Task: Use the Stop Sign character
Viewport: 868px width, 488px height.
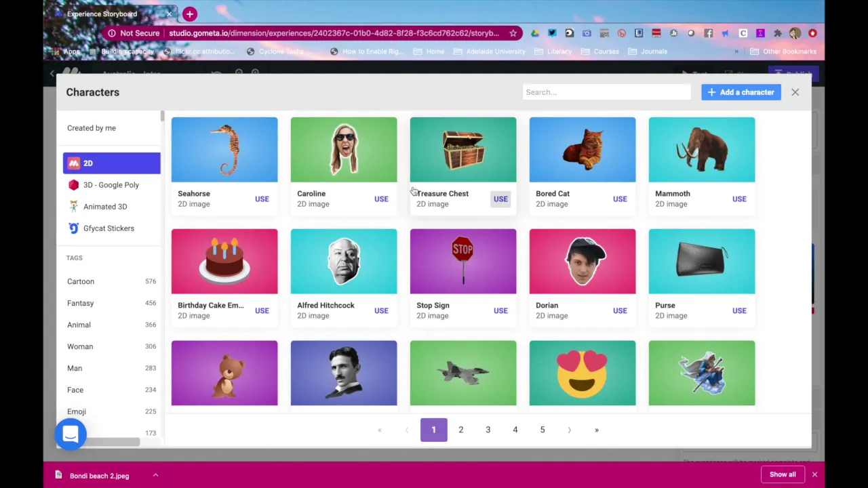Action: tap(500, 311)
